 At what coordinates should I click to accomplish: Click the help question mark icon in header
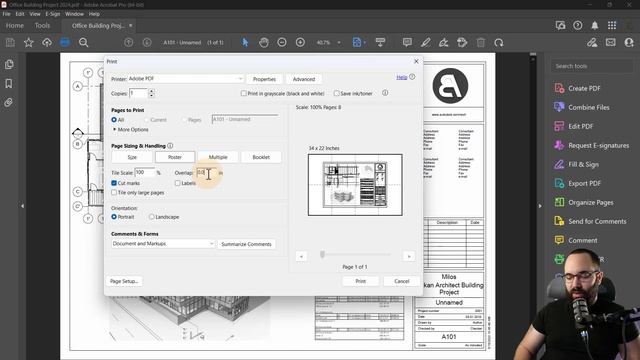pyautogui.click(x=578, y=25)
